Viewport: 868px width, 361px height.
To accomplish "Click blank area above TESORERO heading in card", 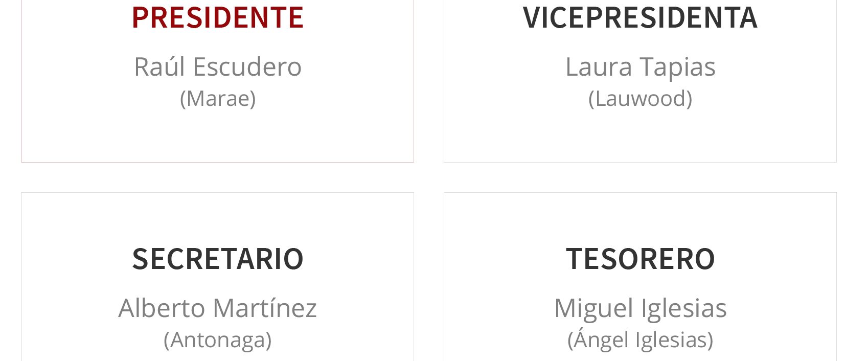I will tap(640, 217).
